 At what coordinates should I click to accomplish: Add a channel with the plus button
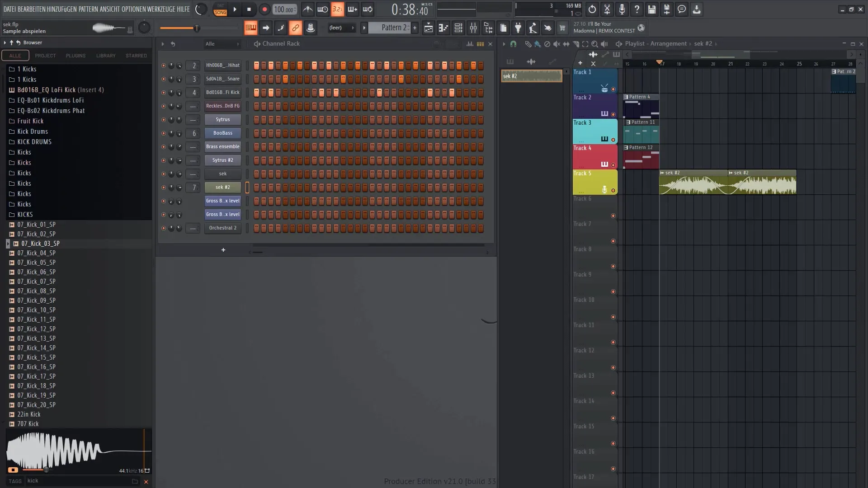223,250
